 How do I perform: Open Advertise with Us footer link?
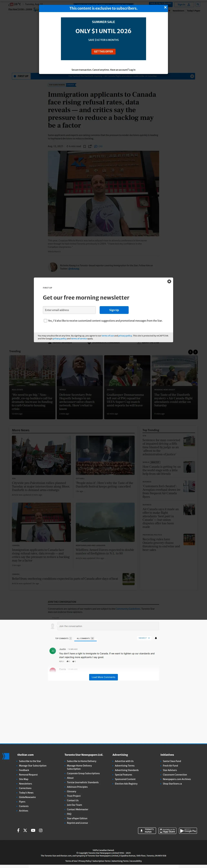pyautogui.click(x=124, y=761)
